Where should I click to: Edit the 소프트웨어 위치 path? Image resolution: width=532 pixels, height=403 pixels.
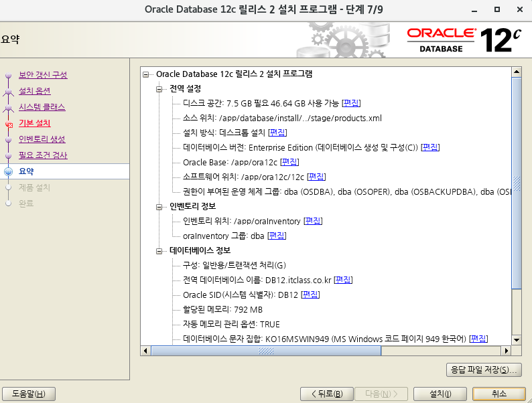(316, 177)
